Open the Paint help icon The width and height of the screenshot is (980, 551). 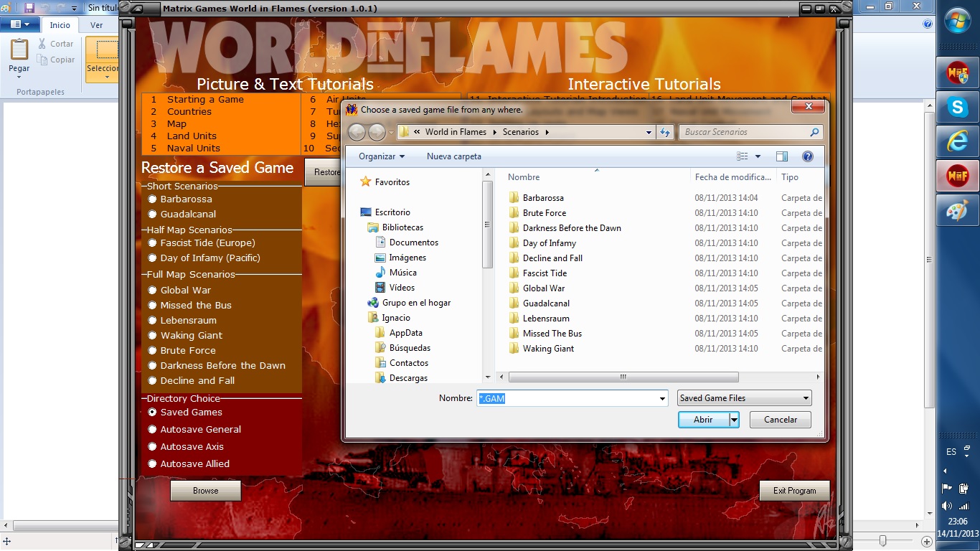(928, 24)
